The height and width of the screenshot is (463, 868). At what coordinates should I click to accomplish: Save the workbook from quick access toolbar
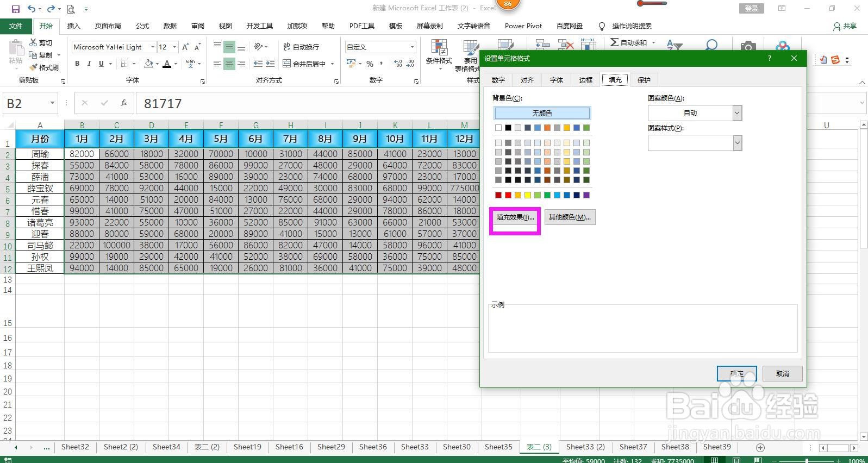15,9
